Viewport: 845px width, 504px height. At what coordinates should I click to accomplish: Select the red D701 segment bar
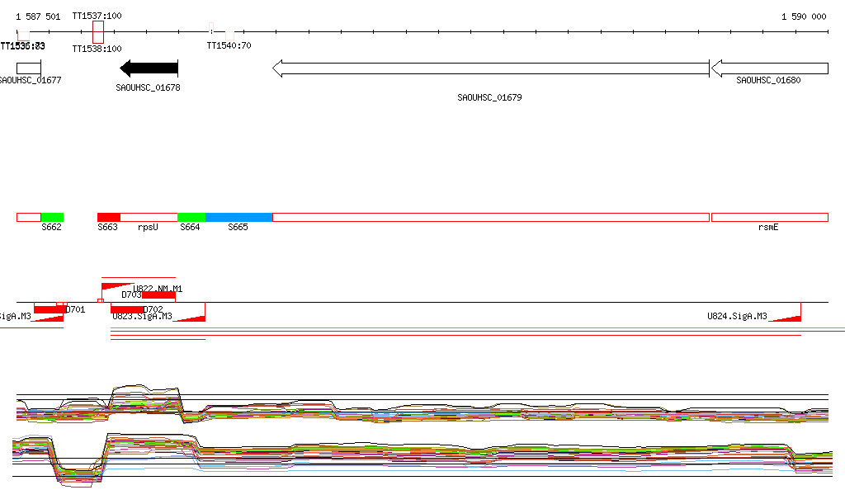[x=50, y=309]
